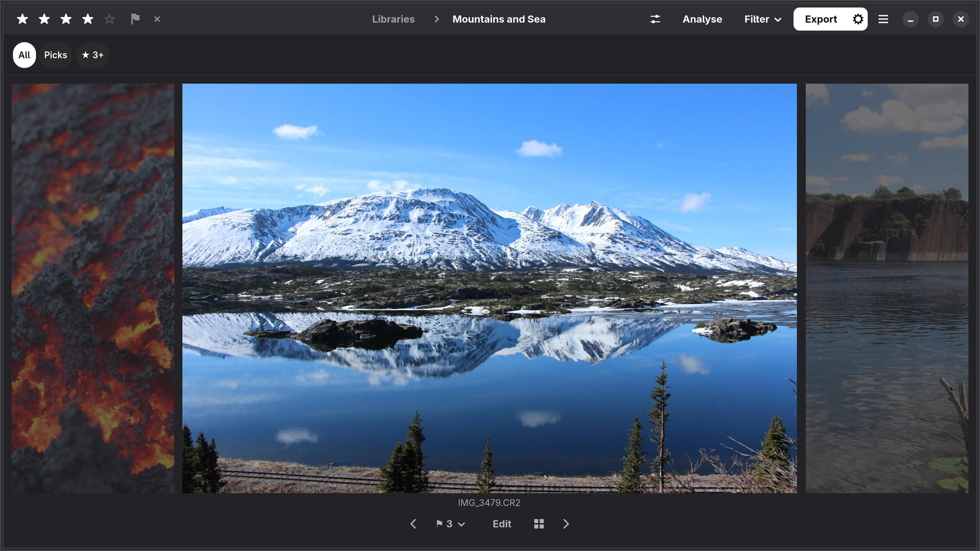Click filename IMG_3479.CR2
Image resolution: width=980 pixels, height=551 pixels.
pos(489,503)
